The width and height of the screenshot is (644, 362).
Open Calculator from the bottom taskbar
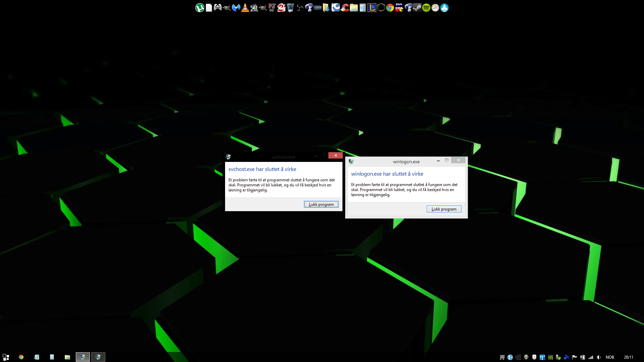click(52, 357)
